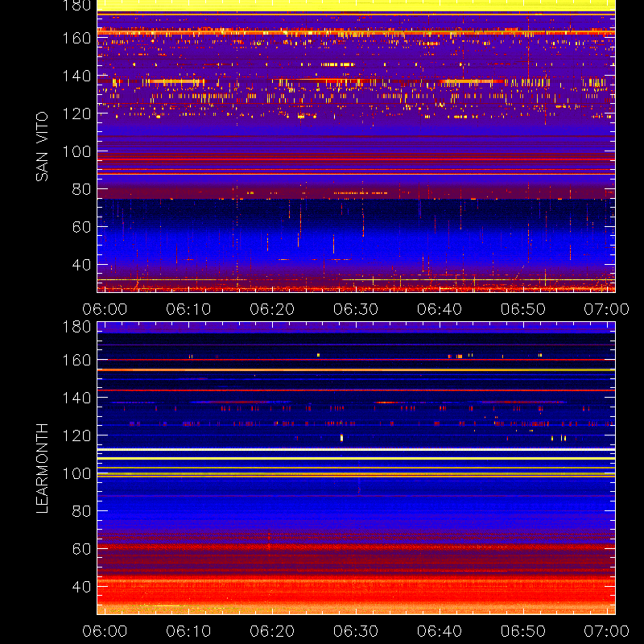Click inside the SAN VITO spectrogram plot
This screenshot has width=644, height=644.
coord(356,147)
